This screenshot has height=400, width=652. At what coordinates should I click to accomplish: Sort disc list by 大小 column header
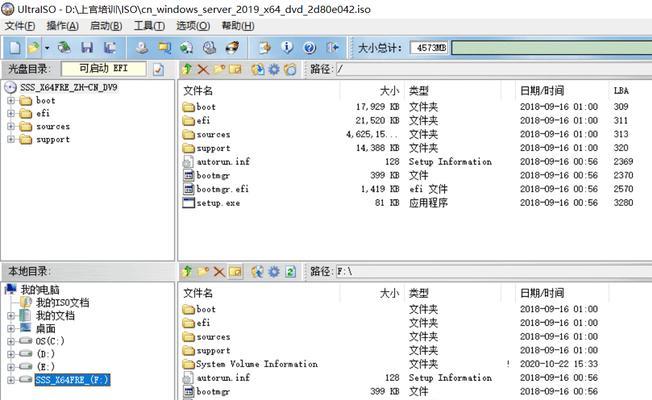pos(372,91)
